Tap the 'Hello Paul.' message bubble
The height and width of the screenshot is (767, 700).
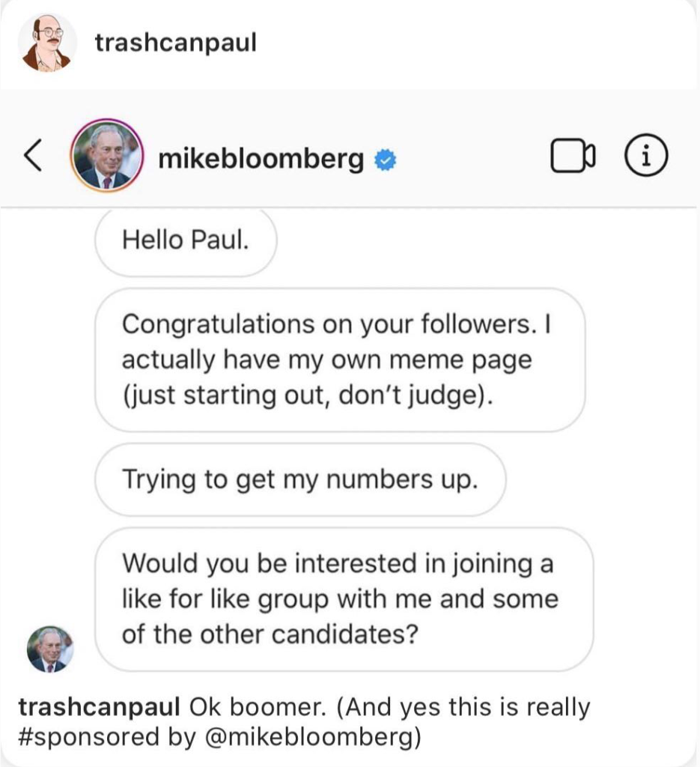point(184,240)
